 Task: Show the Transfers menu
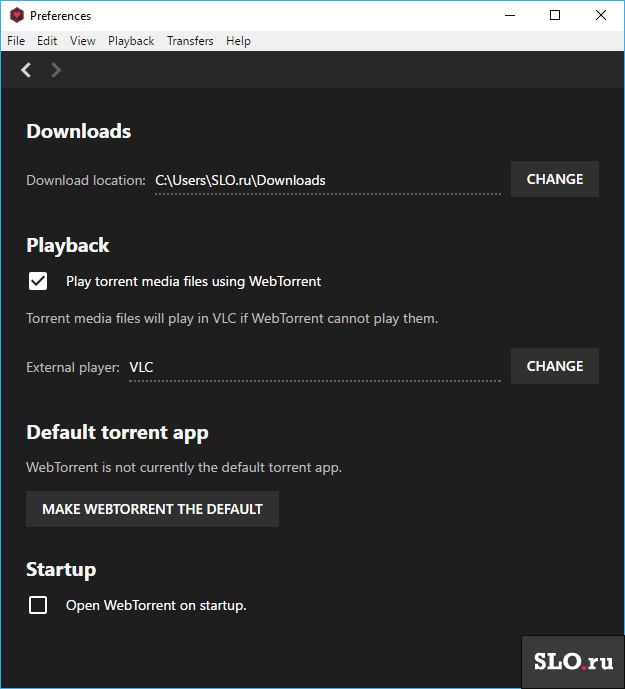pos(190,41)
